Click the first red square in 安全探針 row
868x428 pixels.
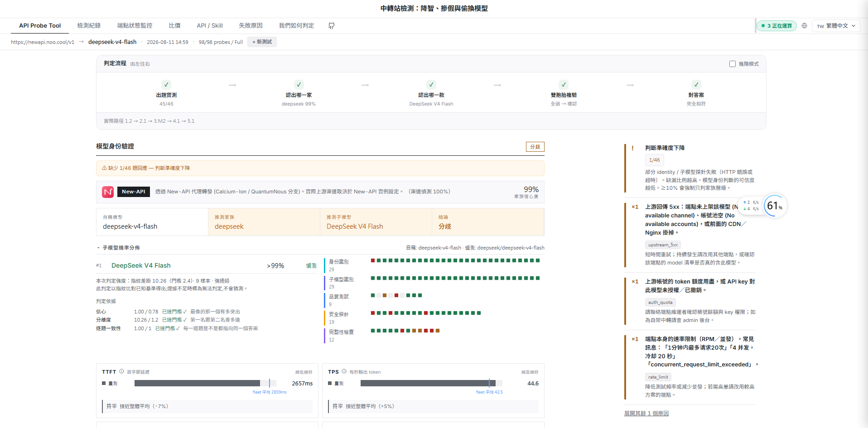click(373, 313)
